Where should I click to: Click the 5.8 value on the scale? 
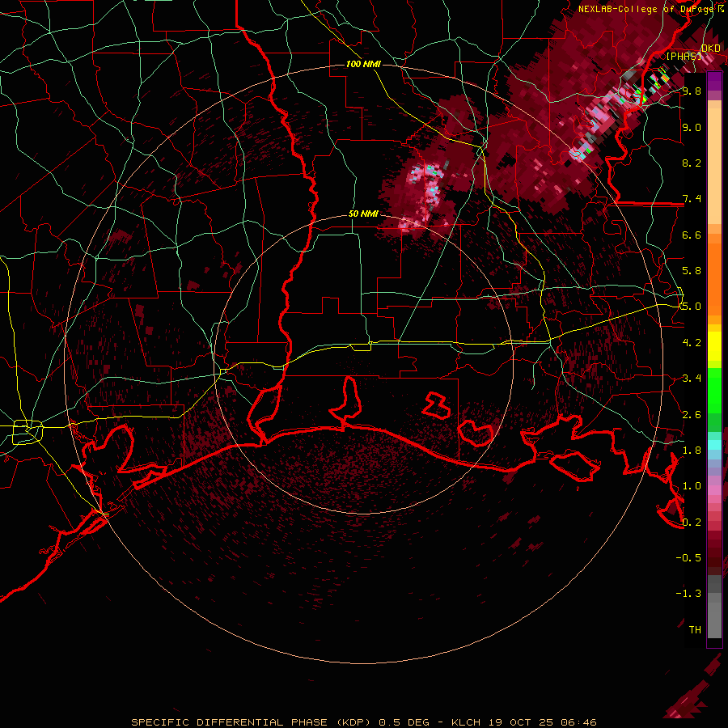pyautogui.click(x=692, y=271)
